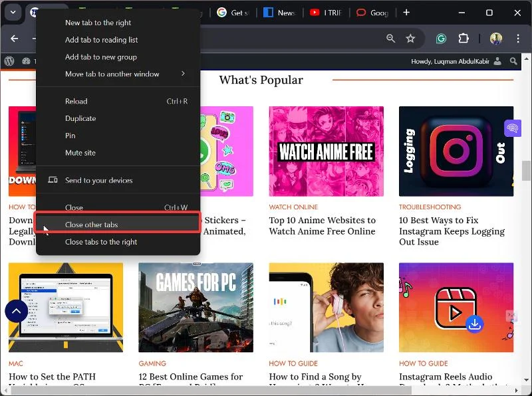Click the zoom magnifier in address bar
Screen dimensions: 532x396
pyautogui.click(x=390, y=39)
